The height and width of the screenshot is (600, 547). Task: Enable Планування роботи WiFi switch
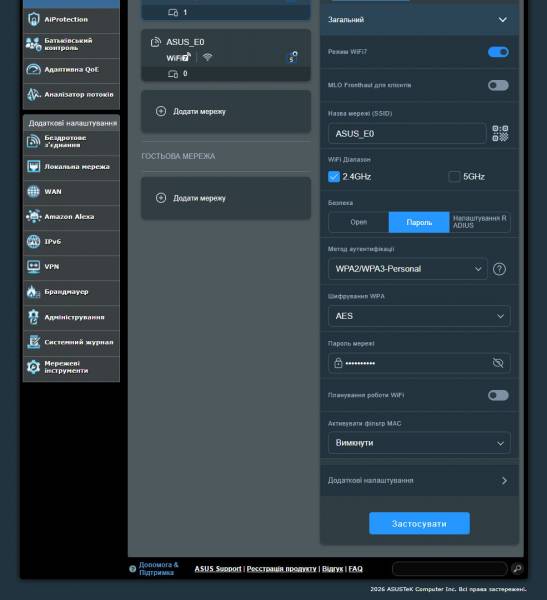click(x=498, y=395)
